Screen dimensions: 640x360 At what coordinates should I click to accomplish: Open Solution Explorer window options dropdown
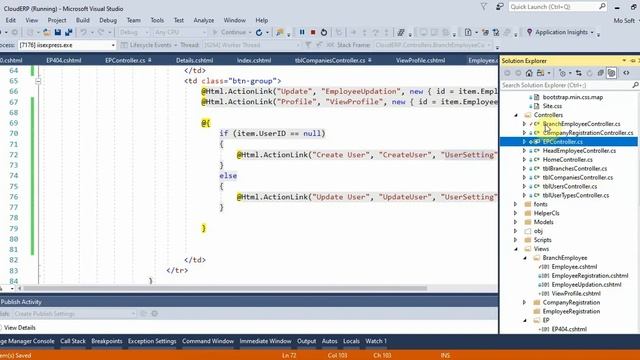point(624,60)
